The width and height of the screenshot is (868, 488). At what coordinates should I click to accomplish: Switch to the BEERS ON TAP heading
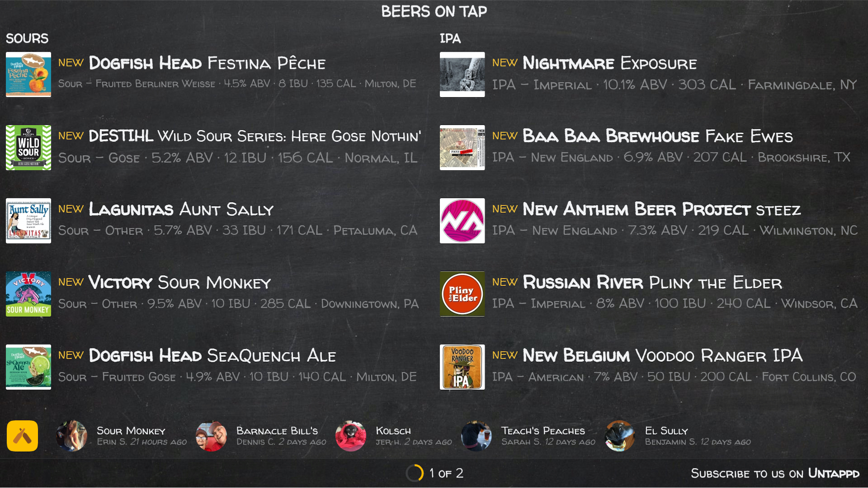(x=434, y=11)
